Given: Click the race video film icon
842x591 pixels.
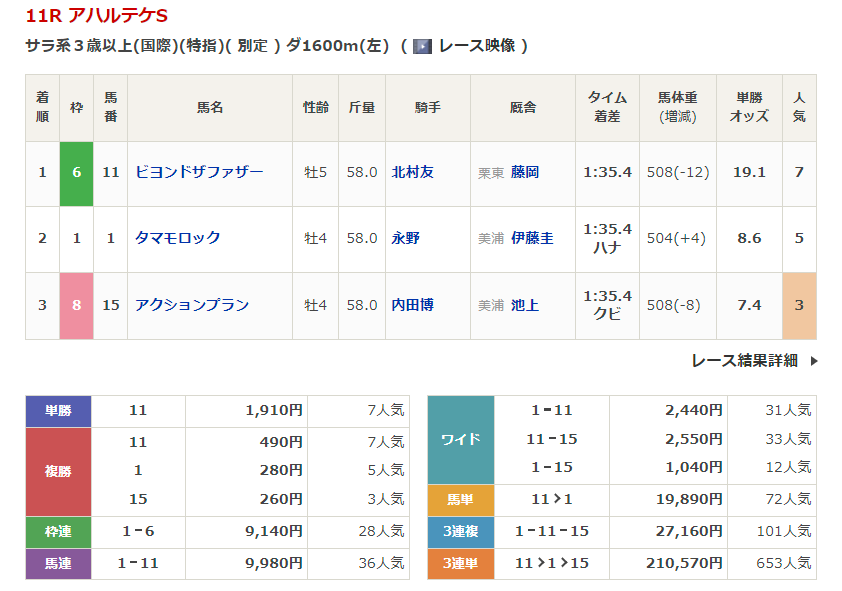Looking at the screenshot, I should click(x=422, y=46).
